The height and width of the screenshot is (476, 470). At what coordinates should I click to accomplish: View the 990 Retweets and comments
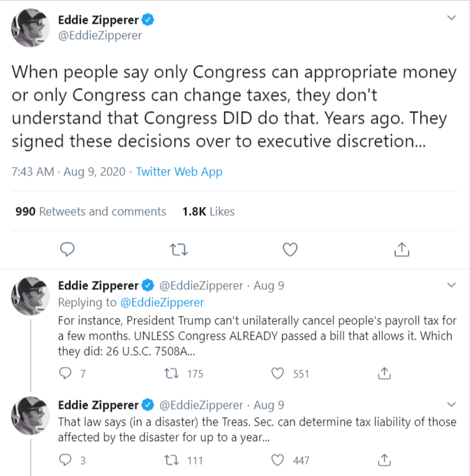(91, 211)
